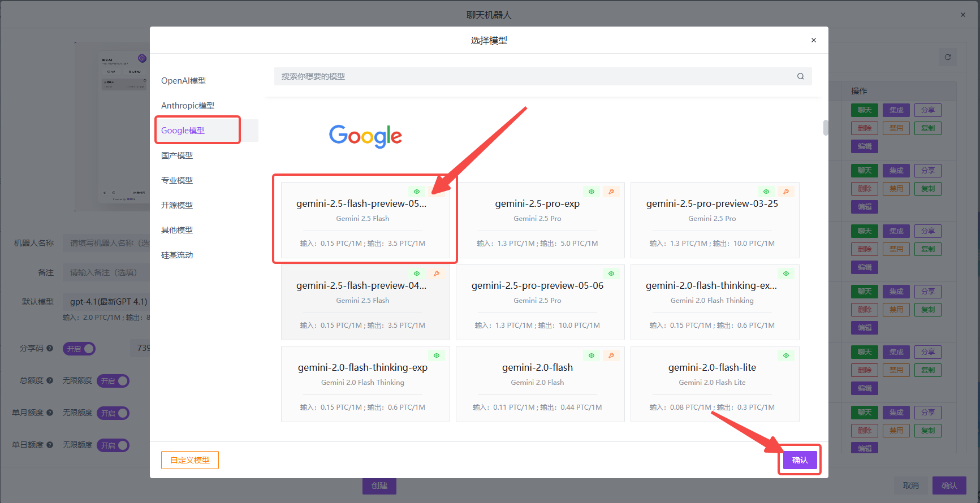Viewport: 980px width, 503px height.
Task: Switch to the Anthropic模型 category
Action: (x=188, y=106)
